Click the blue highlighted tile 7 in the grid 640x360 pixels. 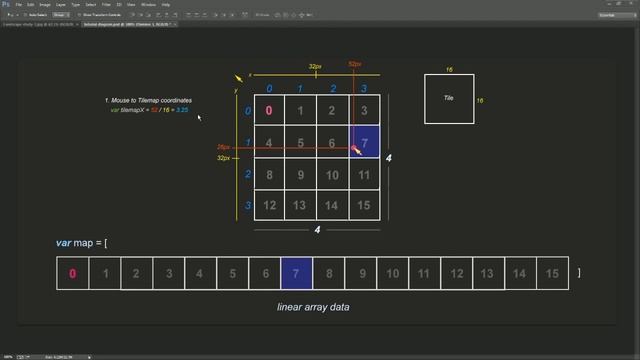[364, 142]
